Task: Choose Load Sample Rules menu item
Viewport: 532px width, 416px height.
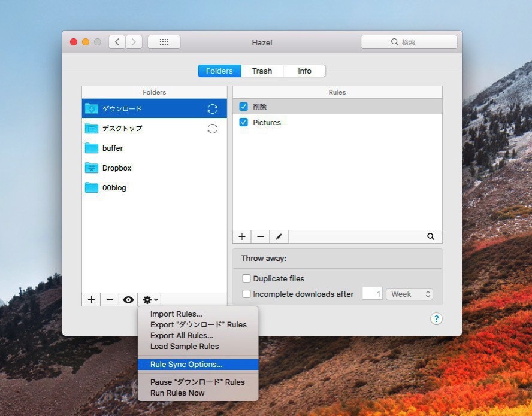Action: [198, 347]
